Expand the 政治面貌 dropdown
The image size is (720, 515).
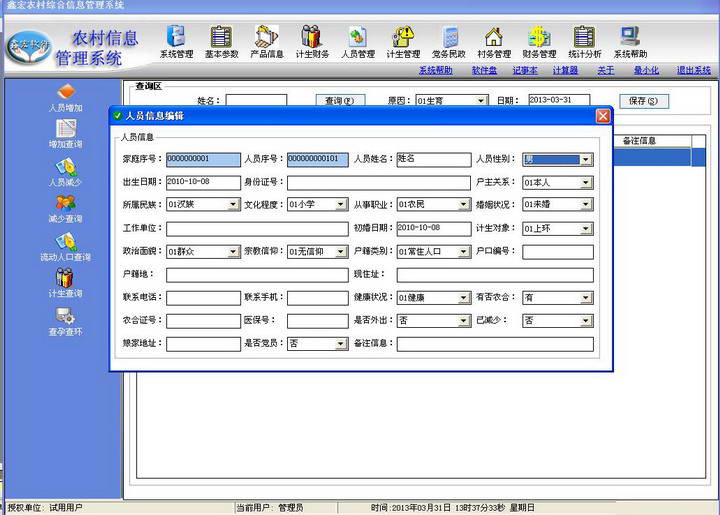pyautogui.click(x=233, y=252)
